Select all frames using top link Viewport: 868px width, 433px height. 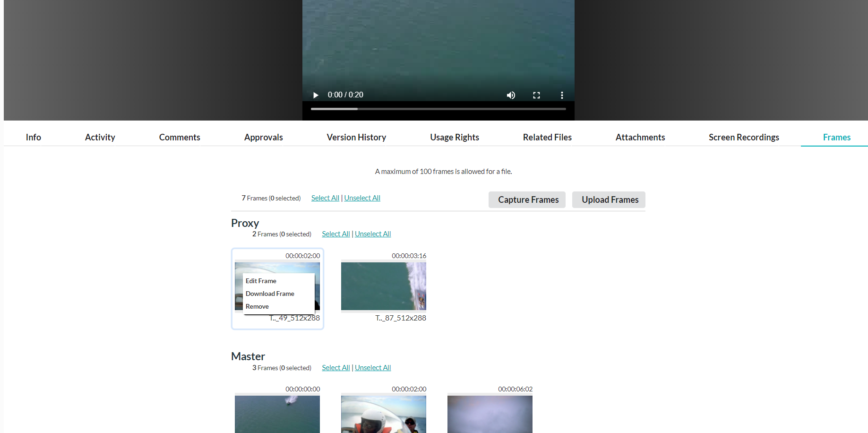(x=325, y=198)
